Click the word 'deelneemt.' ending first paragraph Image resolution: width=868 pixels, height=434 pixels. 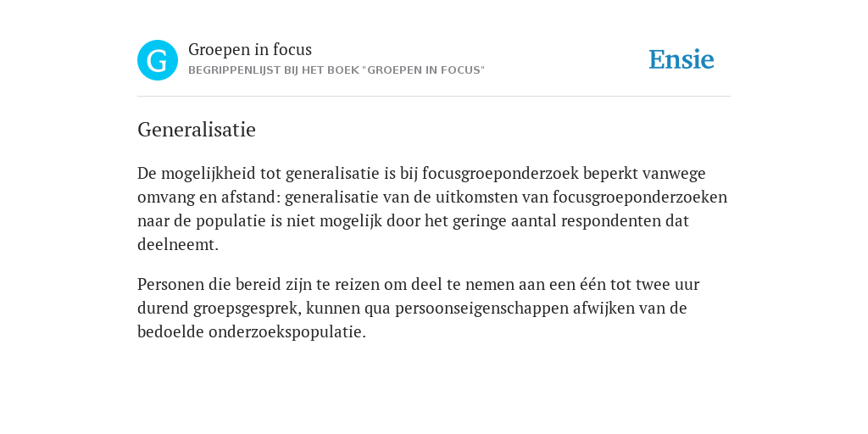coord(178,245)
